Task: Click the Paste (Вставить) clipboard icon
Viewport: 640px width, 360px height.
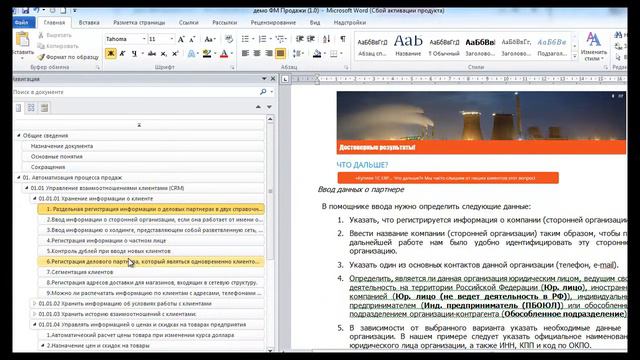Action: tap(23, 40)
